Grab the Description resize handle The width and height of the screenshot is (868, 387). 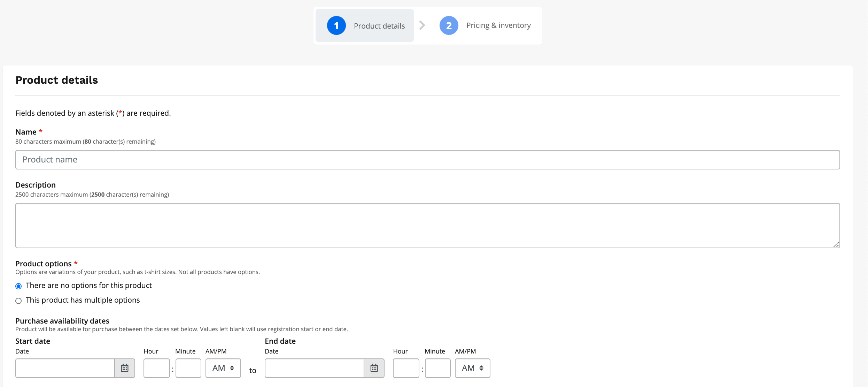coord(836,244)
